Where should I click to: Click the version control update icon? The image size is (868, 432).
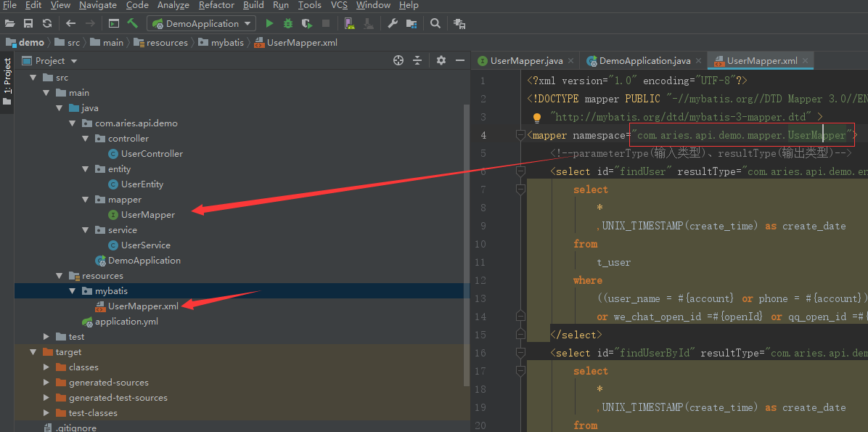46,23
